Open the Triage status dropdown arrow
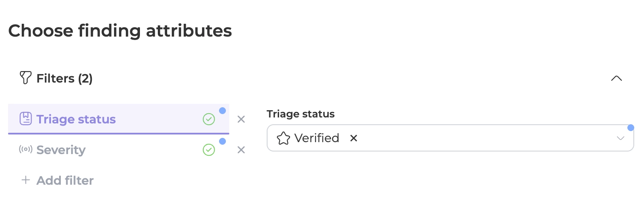The image size is (644, 223). tap(621, 138)
